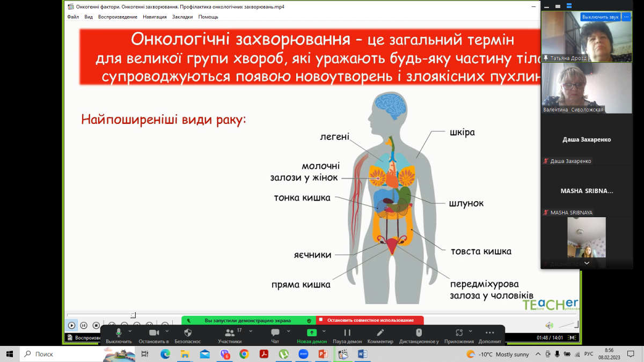Open the Закладки menu

pyautogui.click(x=182, y=17)
